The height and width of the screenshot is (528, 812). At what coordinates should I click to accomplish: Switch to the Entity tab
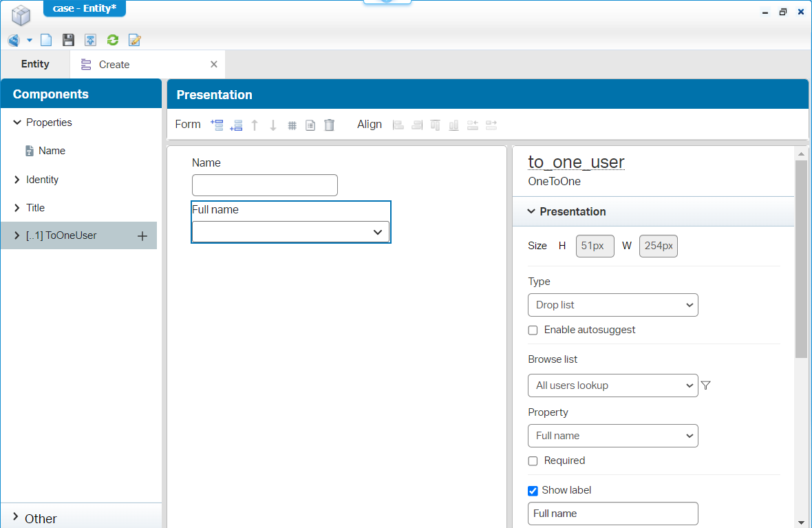click(x=35, y=64)
